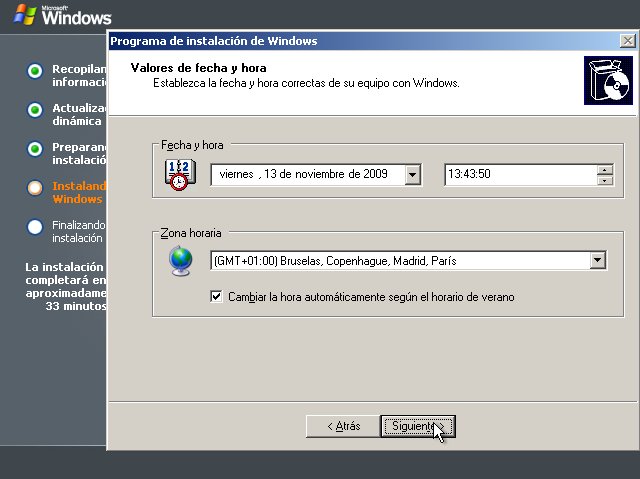Click the 'Zona horaria' group label
The image size is (640, 479).
coord(191,233)
